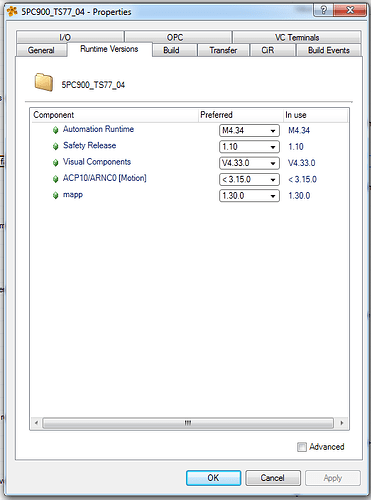Screen dimensions: 371x500
Task: Click the scrollbar left arrow
Action: [36, 423]
